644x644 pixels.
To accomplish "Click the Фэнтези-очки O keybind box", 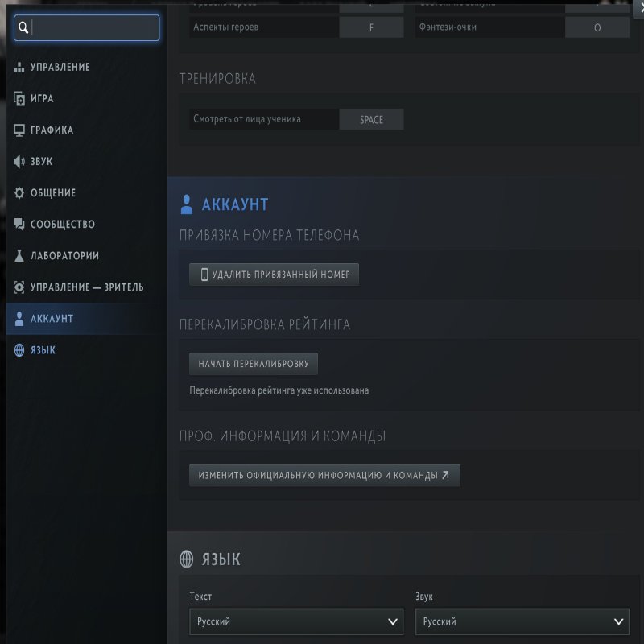I will click(x=597, y=27).
